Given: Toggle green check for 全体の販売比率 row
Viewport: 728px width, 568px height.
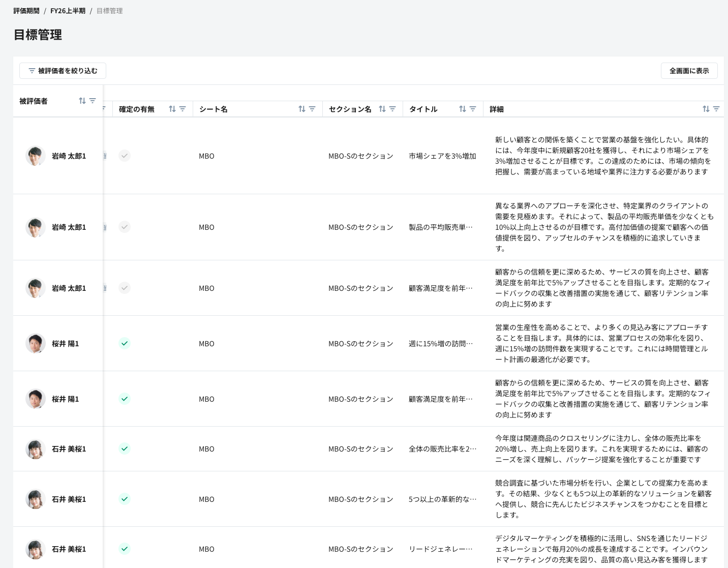Looking at the screenshot, I should pyautogui.click(x=125, y=449).
